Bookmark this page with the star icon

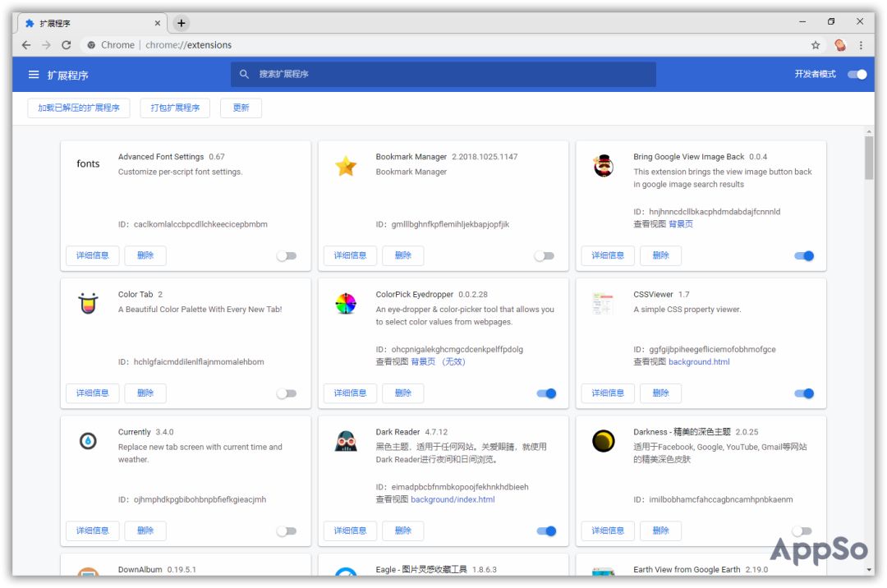coord(816,45)
